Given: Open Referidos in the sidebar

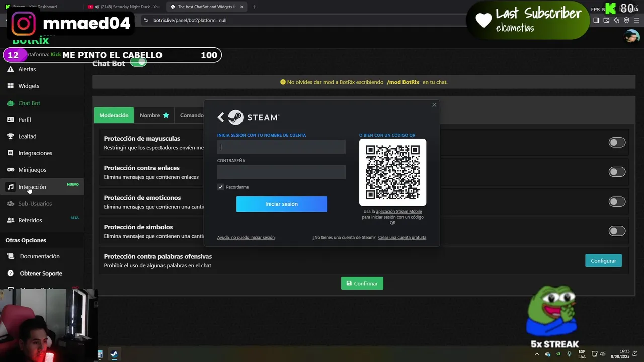Looking at the screenshot, I should tap(30, 220).
